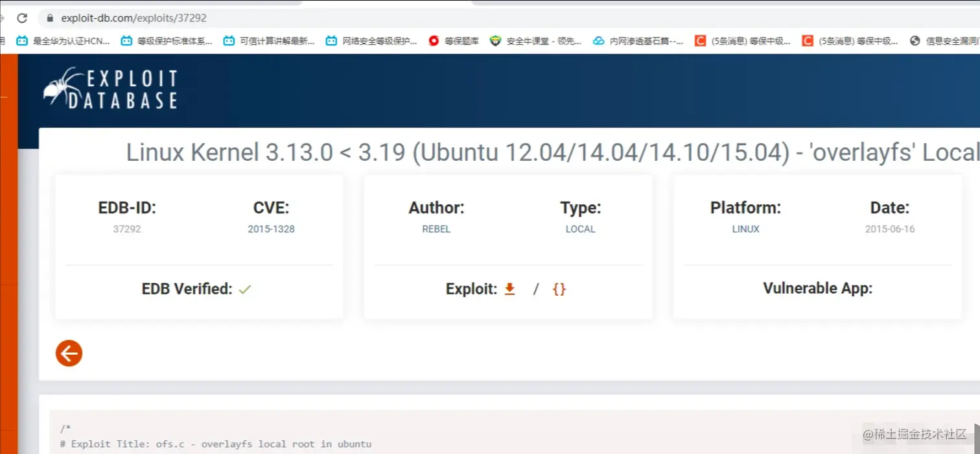The height and width of the screenshot is (454, 980).
Task: Click the browser reload button
Action: tap(22, 18)
